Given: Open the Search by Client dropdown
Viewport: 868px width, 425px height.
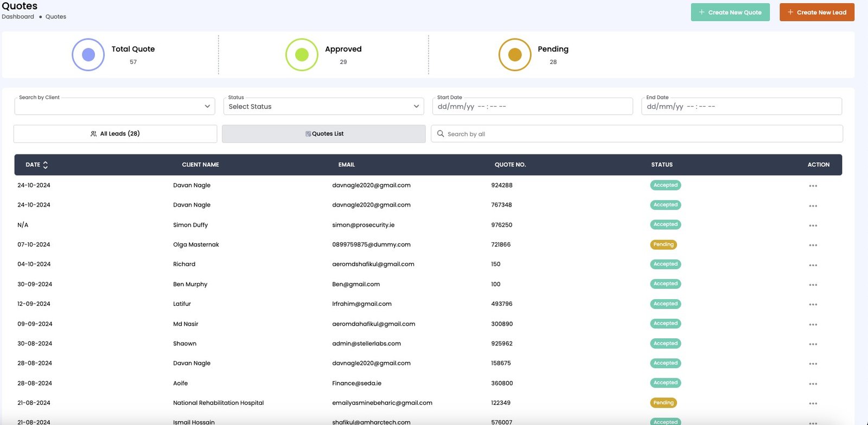Looking at the screenshot, I should [114, 106].
